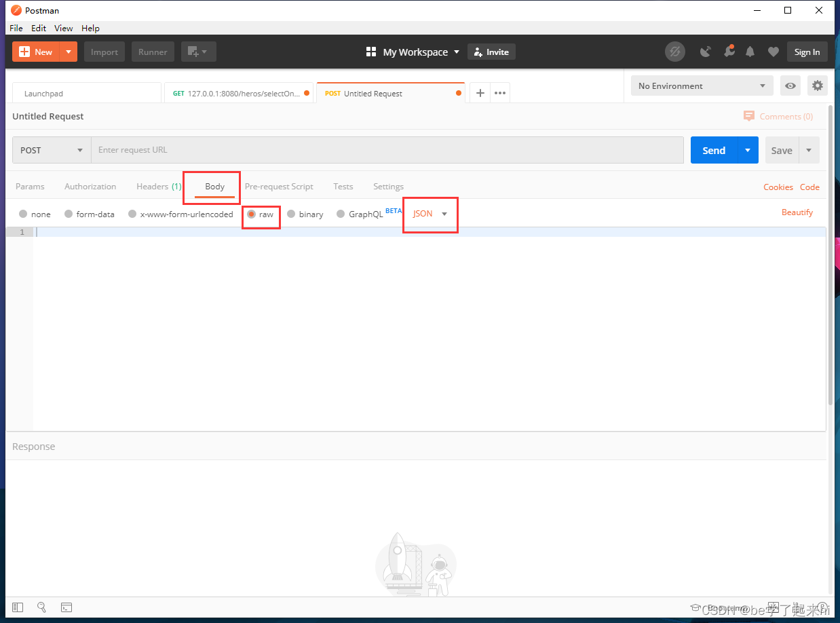Click the Beautify link
Image resolution: width=840 pixels, height=623 pixels.
[x=797, y=212]
